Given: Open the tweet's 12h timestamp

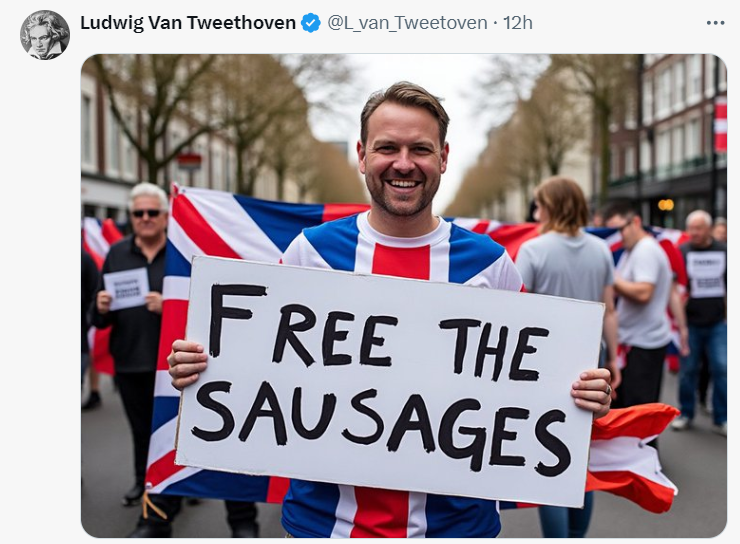Looking at the screenshot, I should 518,23.
